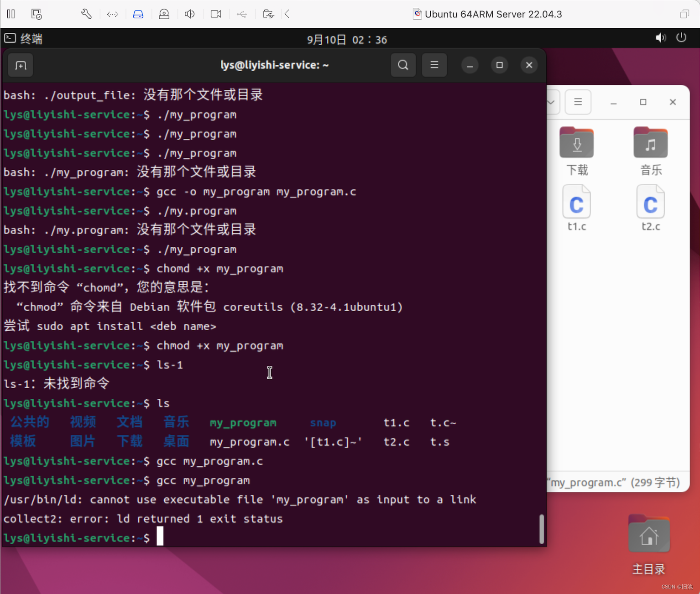700x594 pixels.
Task: Close the file manager window
Action: 673,102
